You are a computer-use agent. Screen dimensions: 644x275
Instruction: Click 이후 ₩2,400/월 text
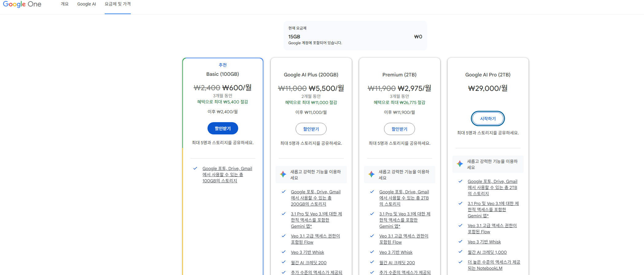223,112
